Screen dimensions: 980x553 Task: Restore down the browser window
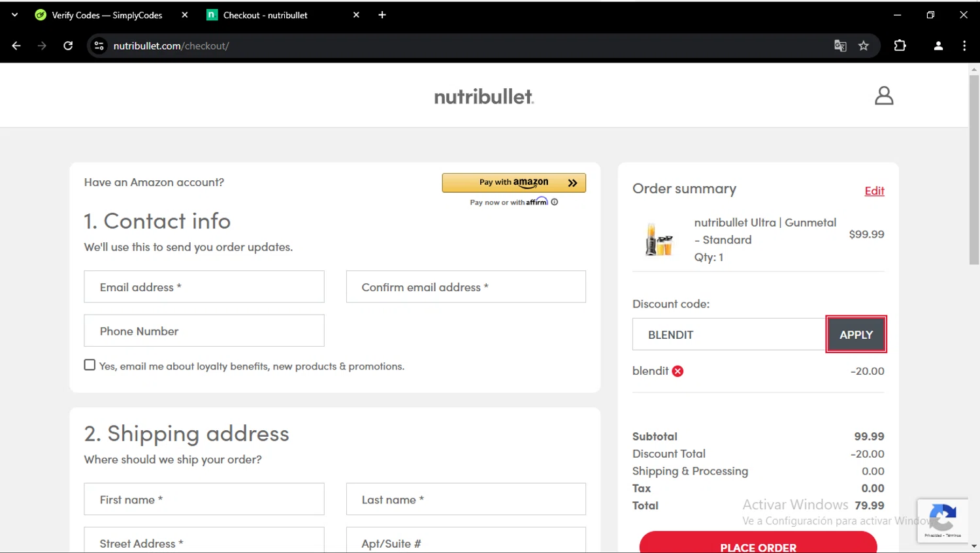[x=930, y=15]
